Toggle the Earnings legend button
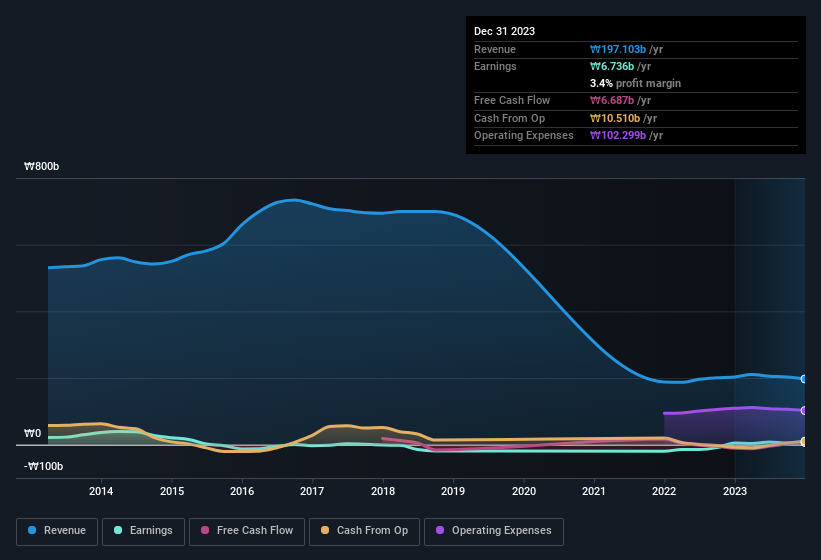 [x=143, y=531]
